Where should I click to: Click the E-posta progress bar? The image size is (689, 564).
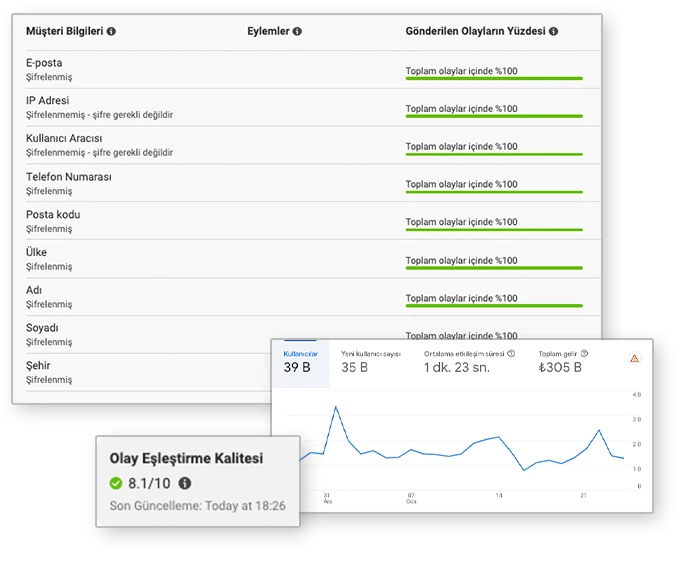coord(494,79)
